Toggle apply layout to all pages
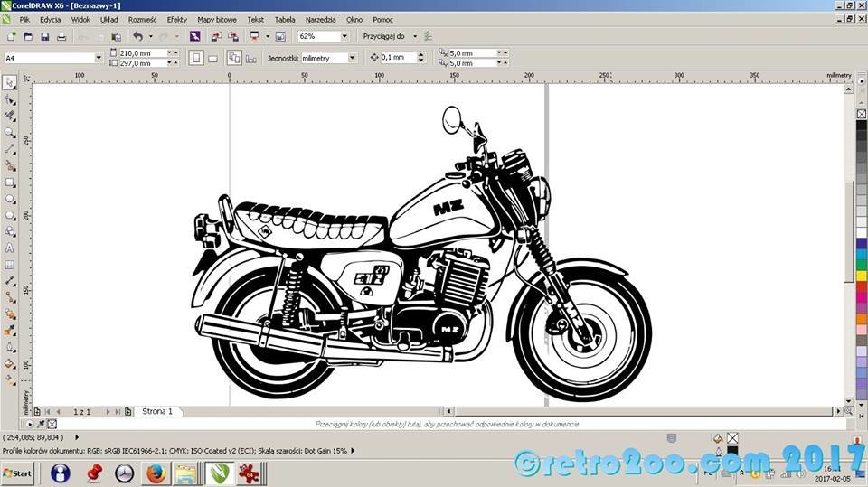This screenshot has height=487, width=868. 234,58
